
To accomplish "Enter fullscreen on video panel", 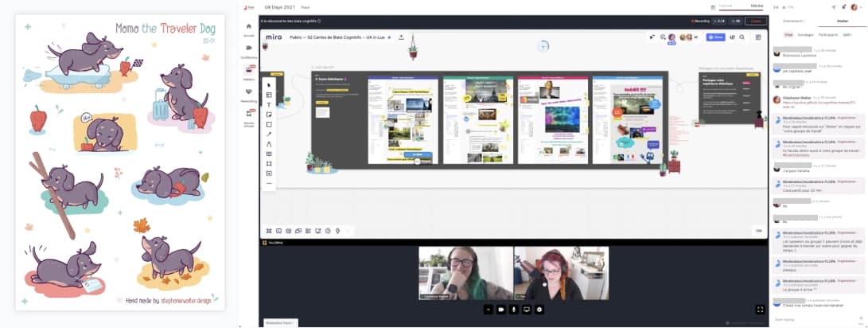I will tap(760, 310).
